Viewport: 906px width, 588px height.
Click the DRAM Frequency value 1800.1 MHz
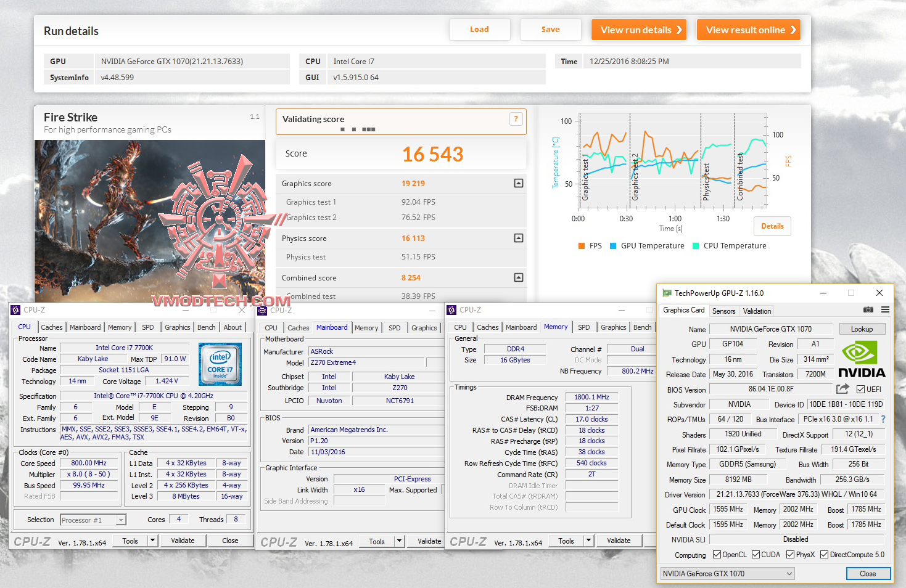(591, 398)
